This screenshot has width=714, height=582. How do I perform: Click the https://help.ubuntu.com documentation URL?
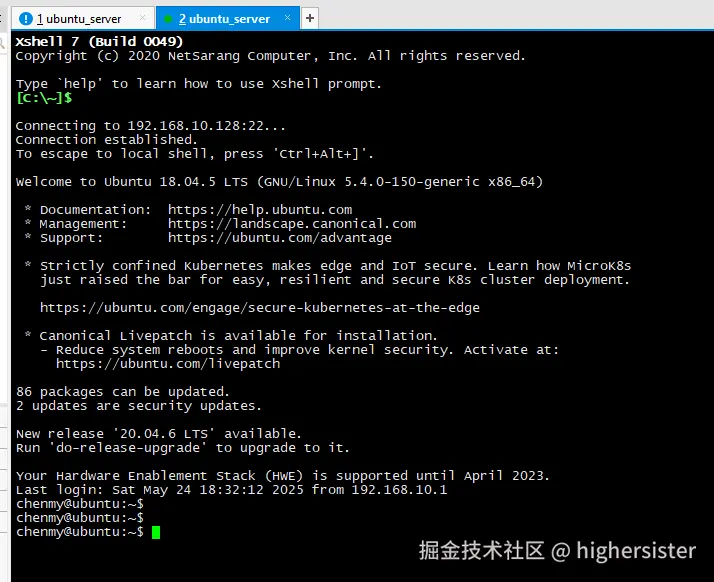click(x=260, y=209)
